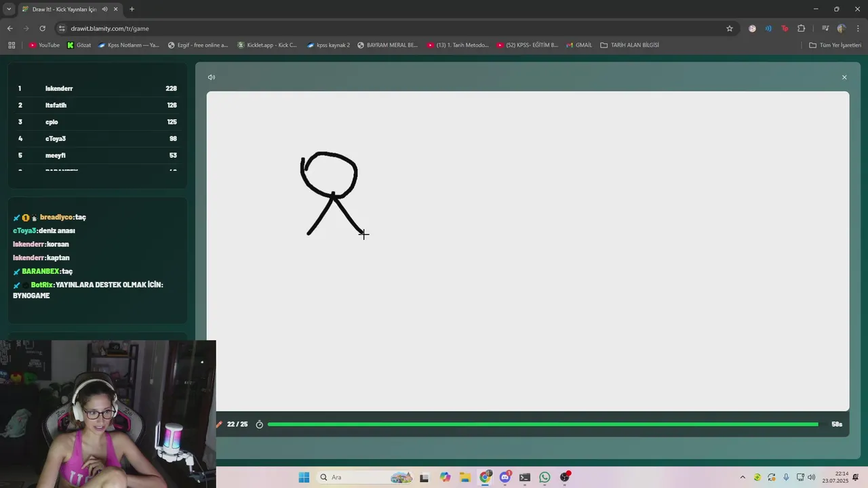Click the BotRix support message in chat

88,290
